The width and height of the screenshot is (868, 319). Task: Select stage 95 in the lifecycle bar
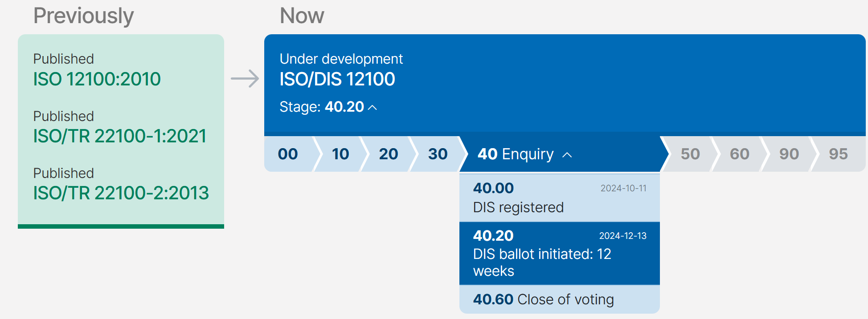[839, 154]
